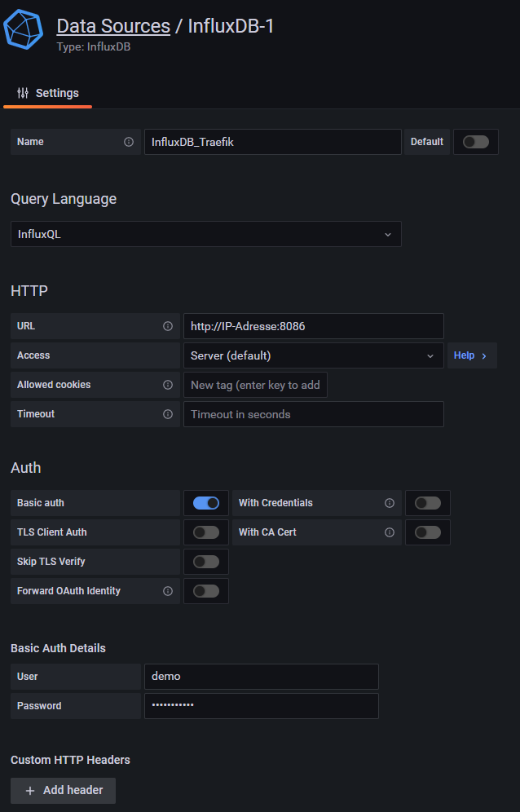The width and height of the screenshot is (520, 812).
Task: Click the 'Auth' section heading
Action: [26, 468]
